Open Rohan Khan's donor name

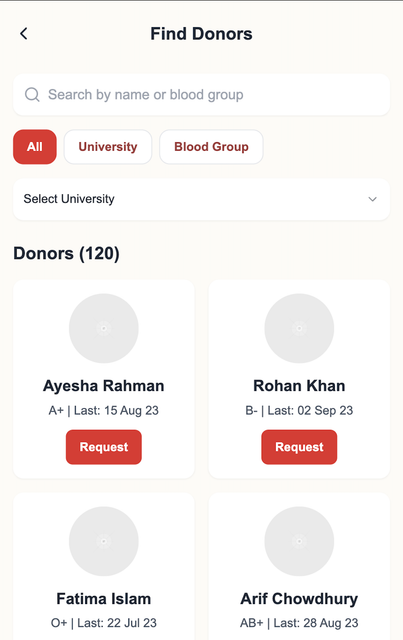click(x=299, y=386)
